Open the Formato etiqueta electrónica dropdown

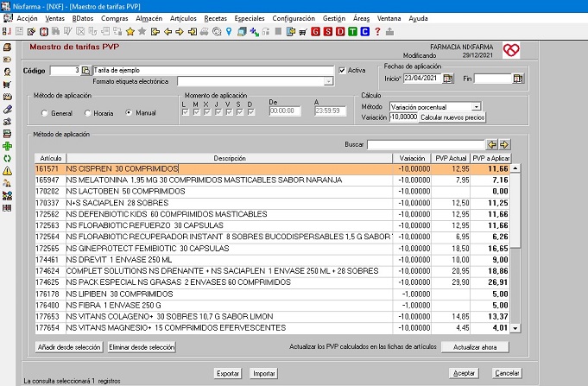pos(328,81)
